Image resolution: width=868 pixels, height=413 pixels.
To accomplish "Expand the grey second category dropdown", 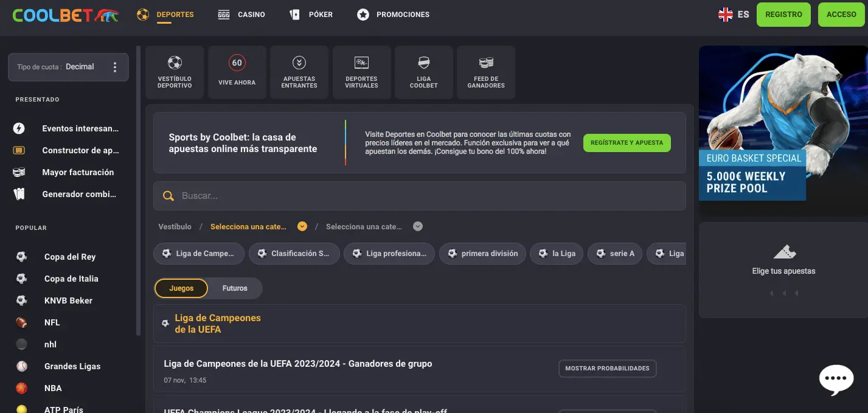I will [x=374, y=226].
